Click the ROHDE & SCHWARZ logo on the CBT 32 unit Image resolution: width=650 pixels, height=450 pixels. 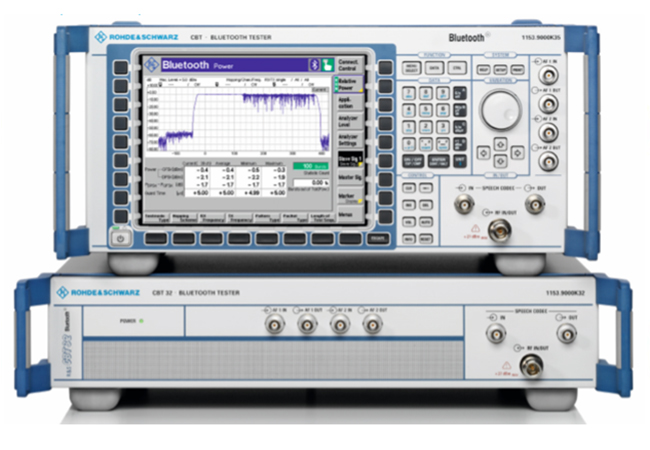point(98,293)
